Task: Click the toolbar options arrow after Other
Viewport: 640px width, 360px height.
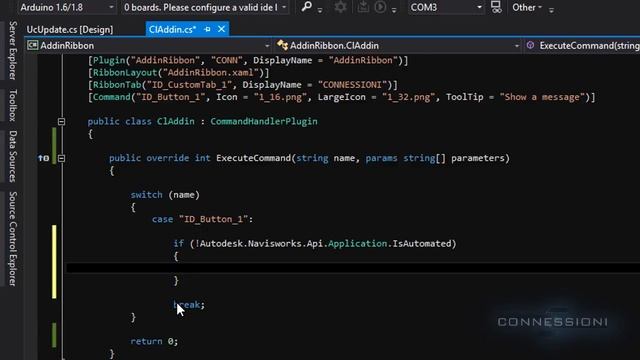Action: (551, 10)
